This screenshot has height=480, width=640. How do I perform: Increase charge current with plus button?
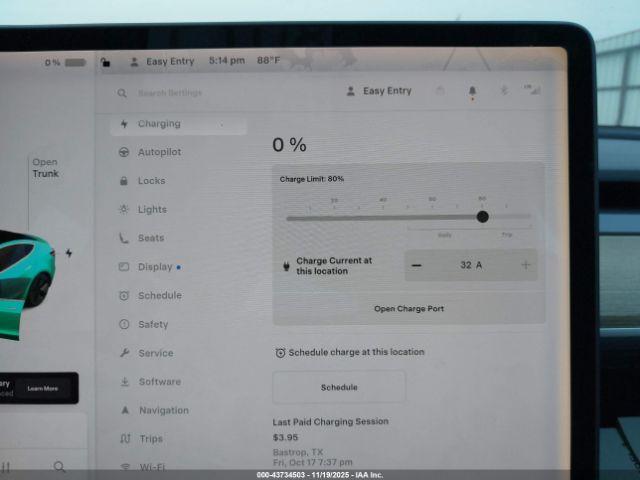[x=526, y=265]
